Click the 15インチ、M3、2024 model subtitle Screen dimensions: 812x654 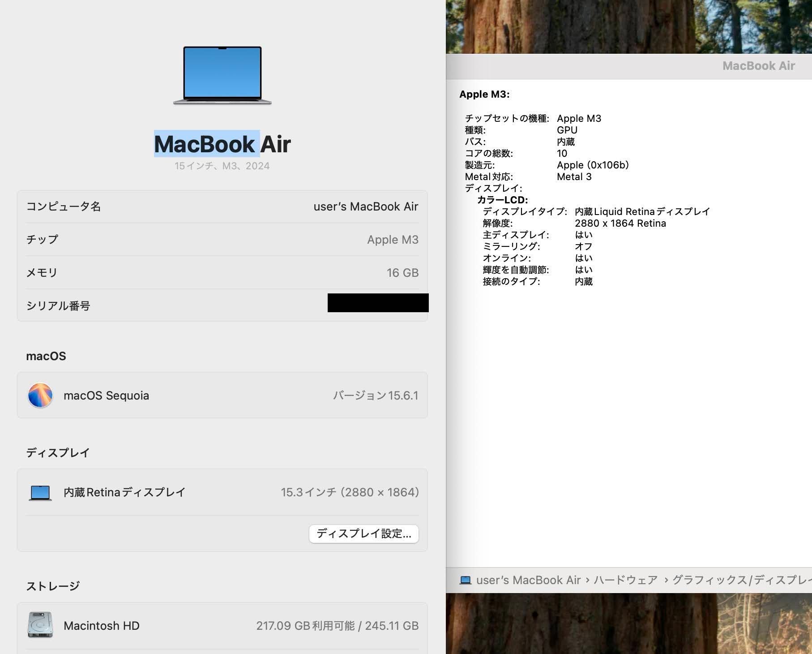pos(222,166)
